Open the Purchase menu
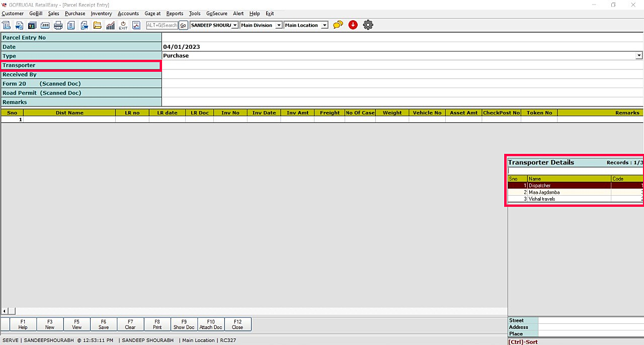This screenshot has width=644, height=345. (x=75, y=14)
